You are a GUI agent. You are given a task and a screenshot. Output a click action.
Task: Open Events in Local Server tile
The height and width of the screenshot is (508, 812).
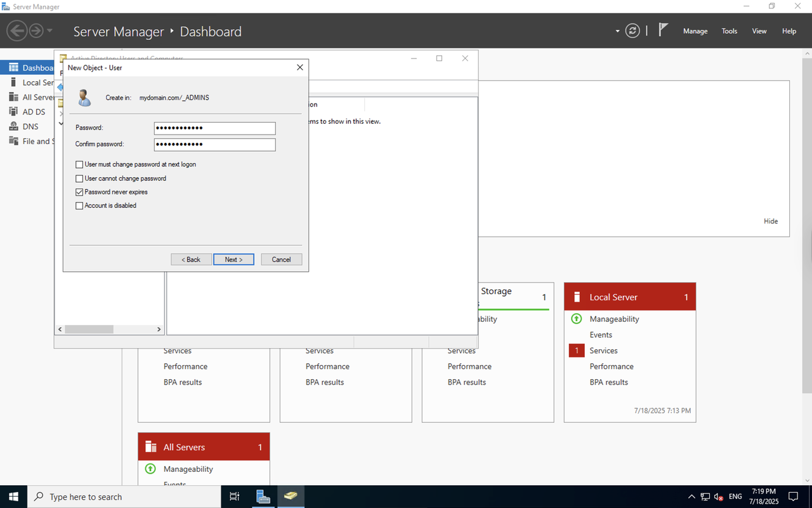point(601,335)
